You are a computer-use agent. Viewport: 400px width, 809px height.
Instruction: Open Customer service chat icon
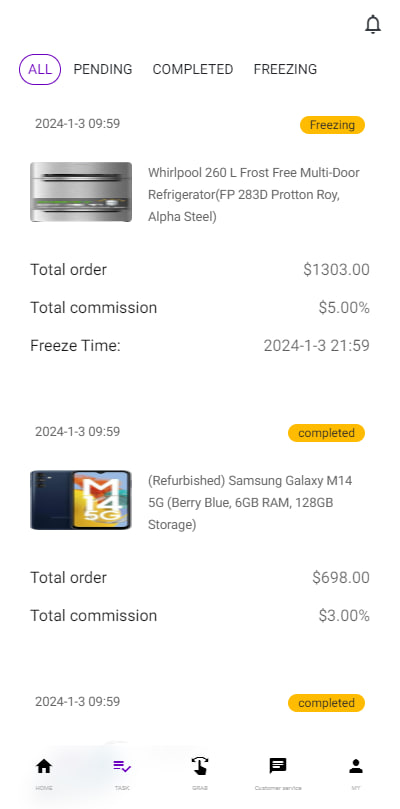278,766
